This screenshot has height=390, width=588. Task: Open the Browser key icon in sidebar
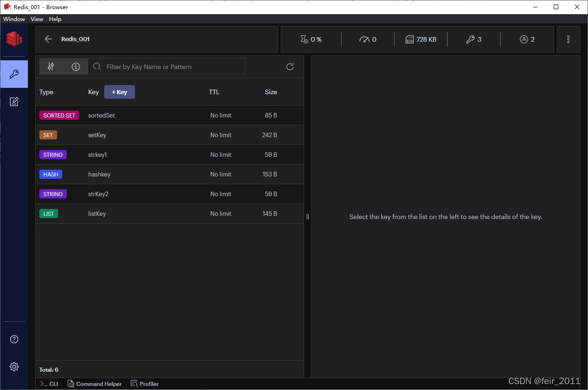coord(14,74)
